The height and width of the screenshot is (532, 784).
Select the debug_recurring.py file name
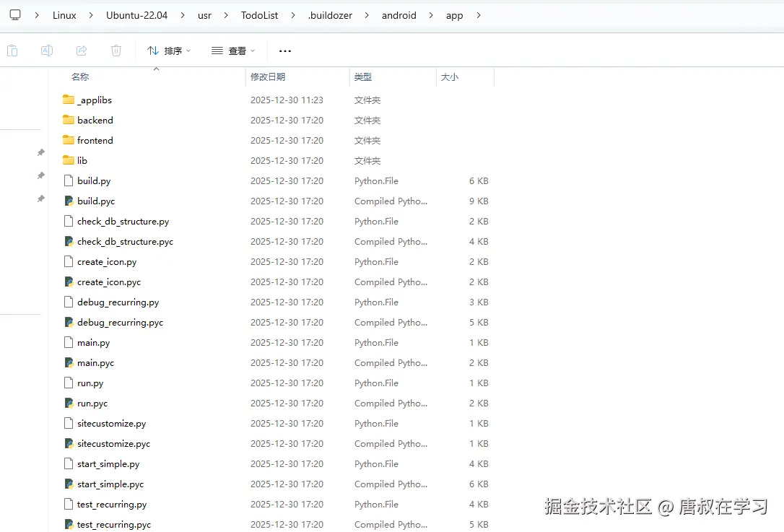point(118,302)
